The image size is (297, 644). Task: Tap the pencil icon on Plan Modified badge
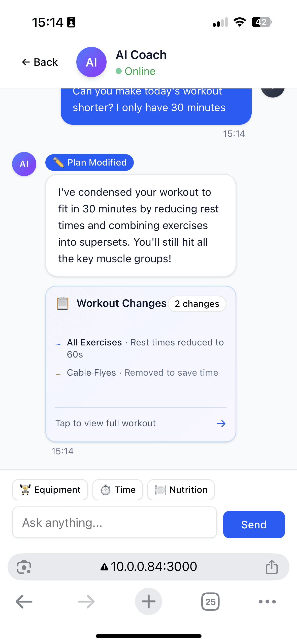click(x=59, y=163)
